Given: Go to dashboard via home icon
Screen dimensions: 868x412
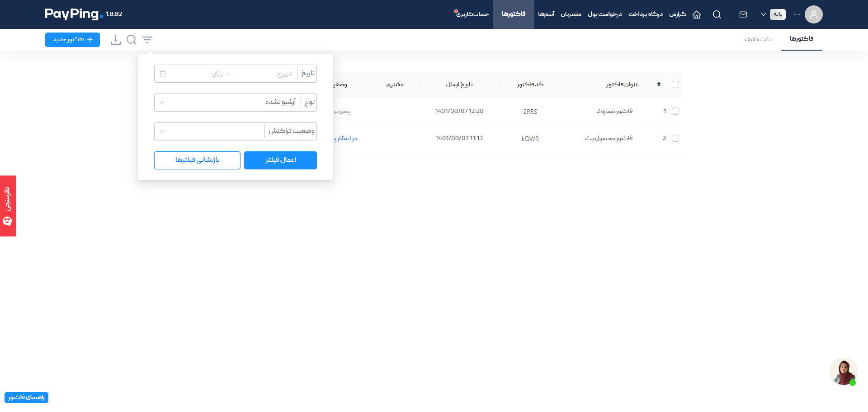Looking at the screenshot, I should 697,14.
